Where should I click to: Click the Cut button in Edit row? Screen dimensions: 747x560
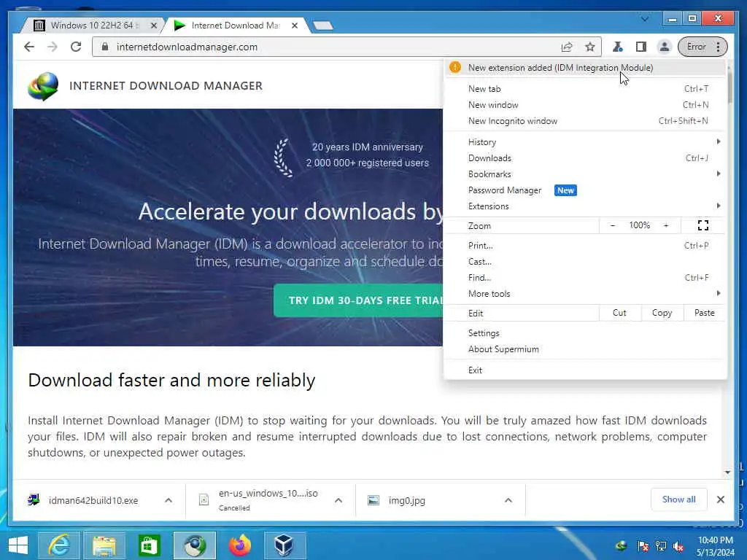[x=619, y=313]
